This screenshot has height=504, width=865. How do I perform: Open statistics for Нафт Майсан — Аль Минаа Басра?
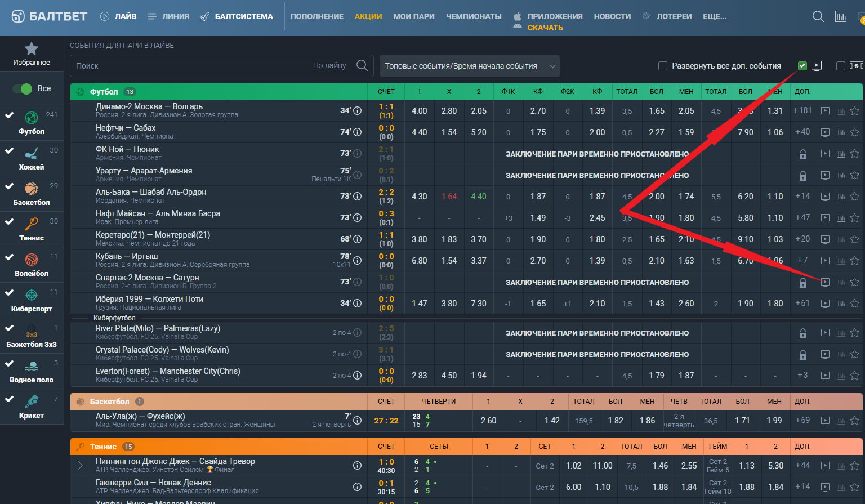point(841,218)
